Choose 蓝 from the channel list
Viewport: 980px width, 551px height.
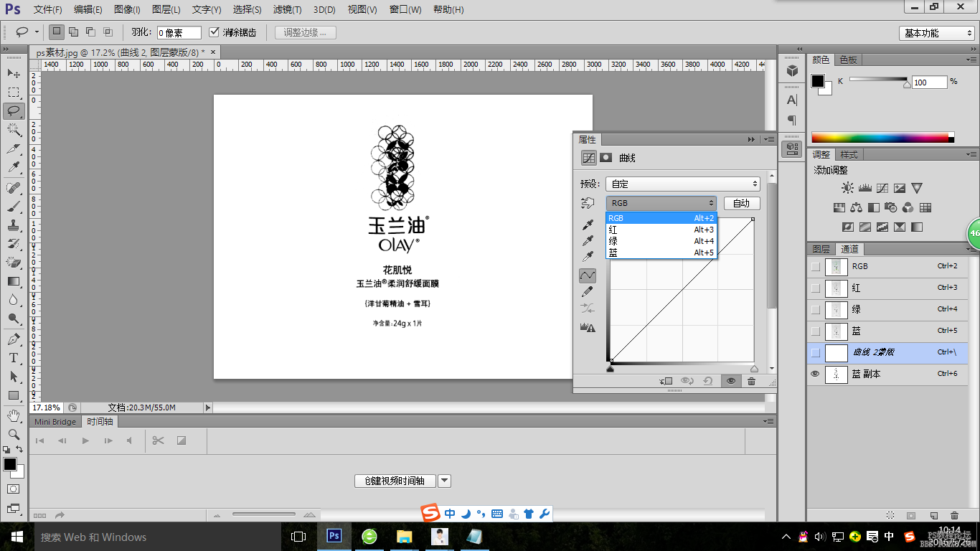pyautogui.click(x=661, y=253)
